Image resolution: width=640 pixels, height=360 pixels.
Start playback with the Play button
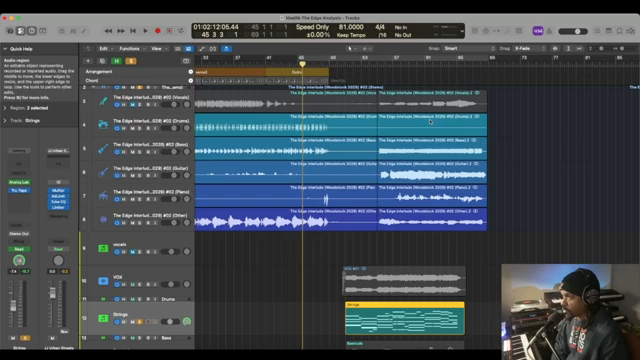point(145,31)
